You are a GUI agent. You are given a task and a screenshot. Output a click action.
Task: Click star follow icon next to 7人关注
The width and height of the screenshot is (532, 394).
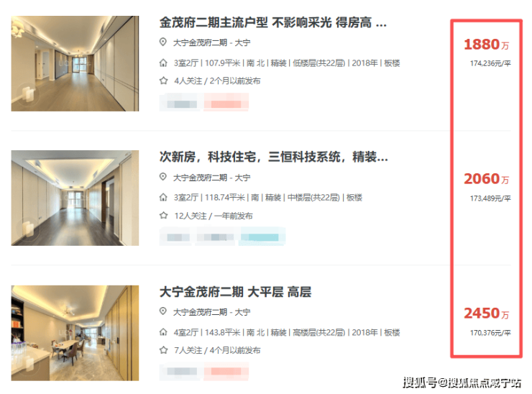click(x=163, y=350)
